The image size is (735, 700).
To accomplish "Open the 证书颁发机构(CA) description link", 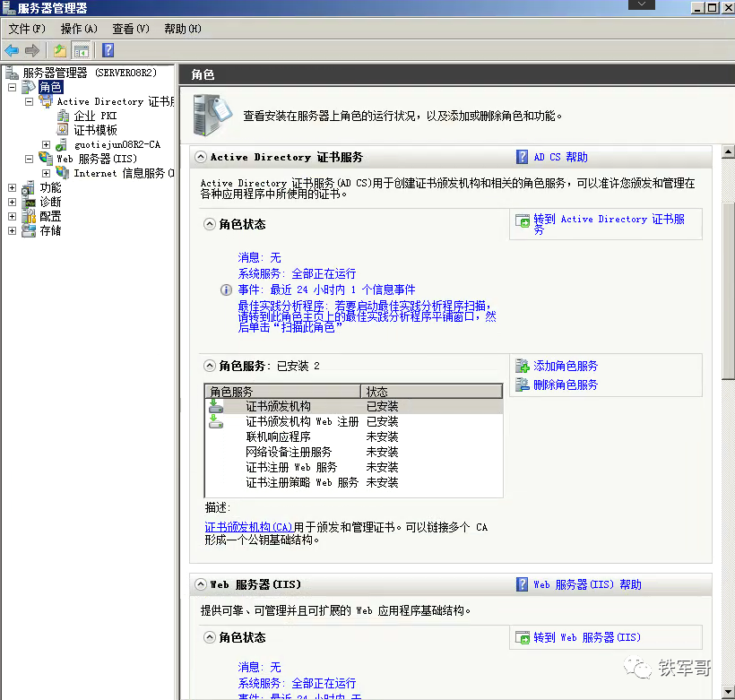I will pos(249,527).
